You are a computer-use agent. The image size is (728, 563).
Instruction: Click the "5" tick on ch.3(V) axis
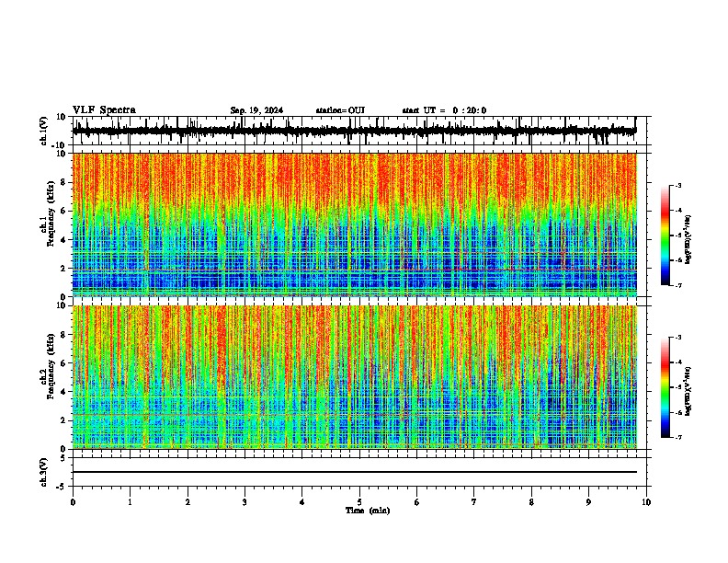click(63, 457)
